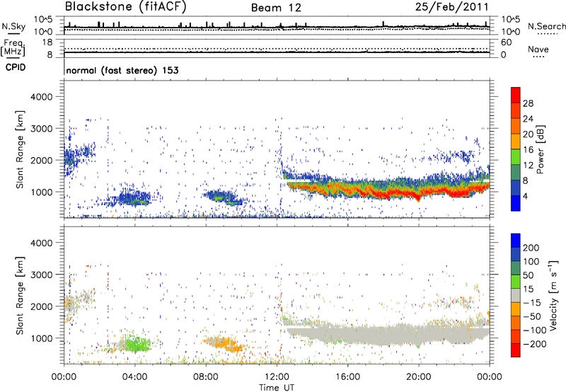566x392 pixels.
Task: Click the "3000" tick in the velocity panel
Action: pyautogui.click(x=41, y=275)
